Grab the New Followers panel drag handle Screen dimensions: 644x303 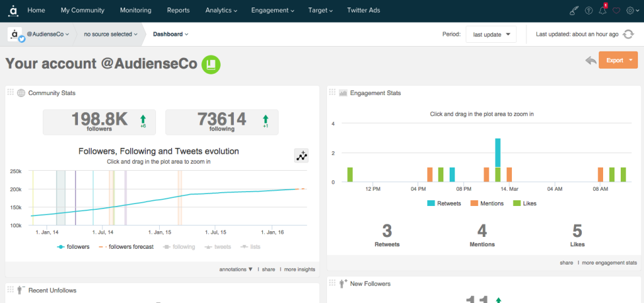pos(333,283)
